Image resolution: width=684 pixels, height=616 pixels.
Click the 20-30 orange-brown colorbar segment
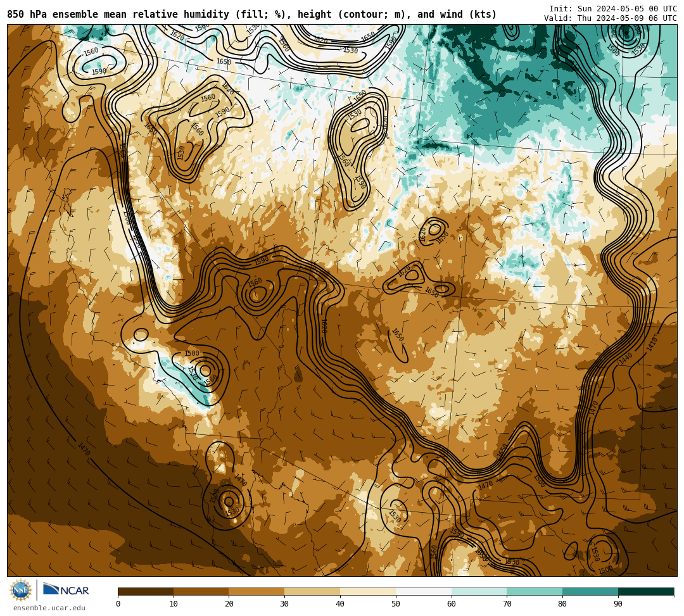click(257, 591)
